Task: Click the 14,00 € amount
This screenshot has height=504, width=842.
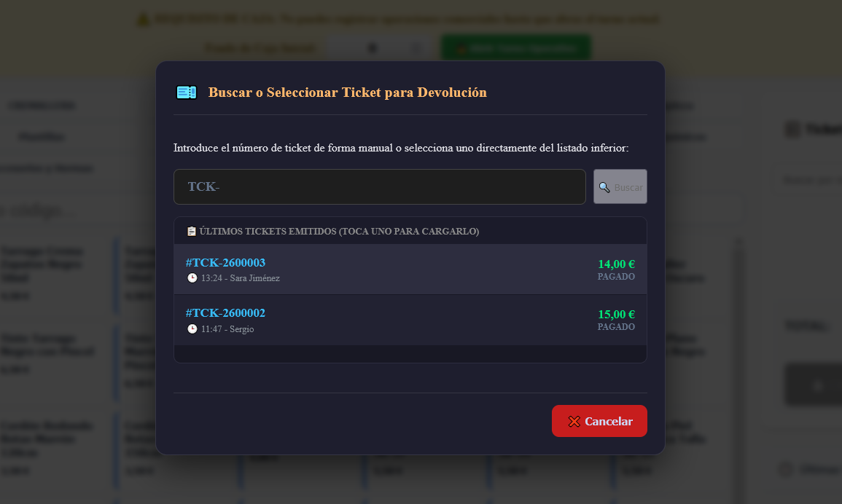Action: pyautogui.click(x=617, y=264)
